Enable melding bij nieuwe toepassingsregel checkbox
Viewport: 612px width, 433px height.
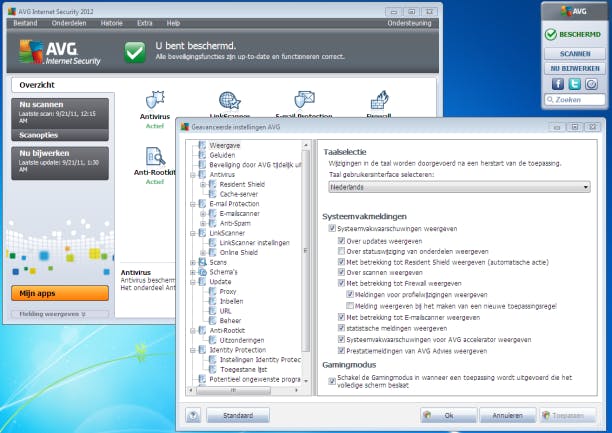tap(350, 306)
